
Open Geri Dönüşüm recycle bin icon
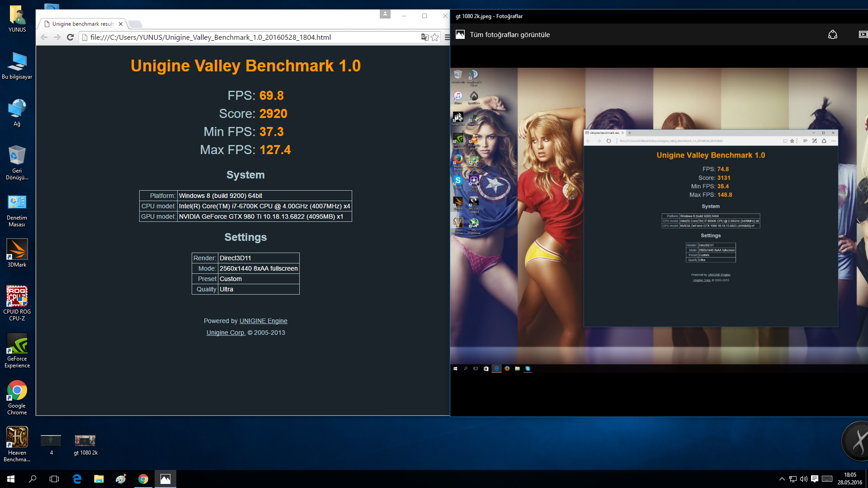point(17,163)
